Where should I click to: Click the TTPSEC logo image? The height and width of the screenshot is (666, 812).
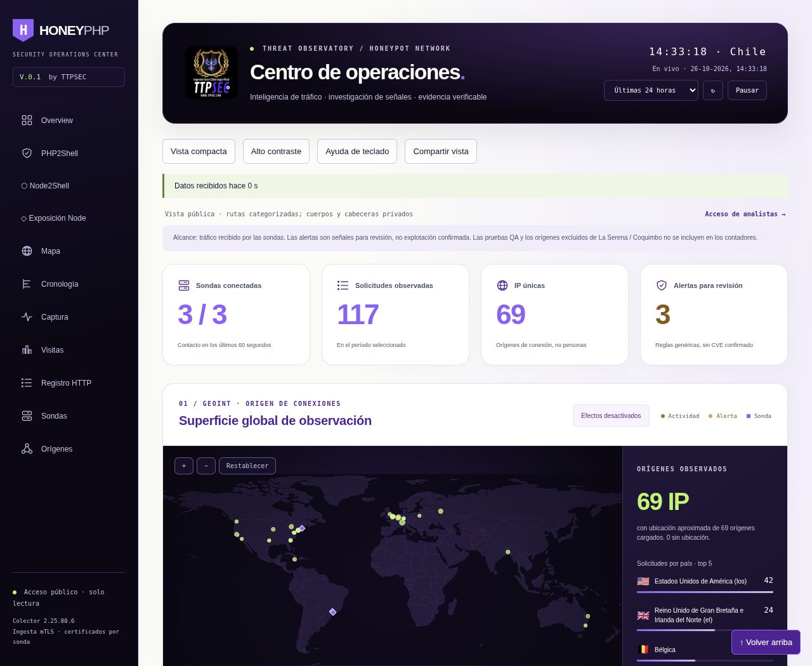click(211, 73)
